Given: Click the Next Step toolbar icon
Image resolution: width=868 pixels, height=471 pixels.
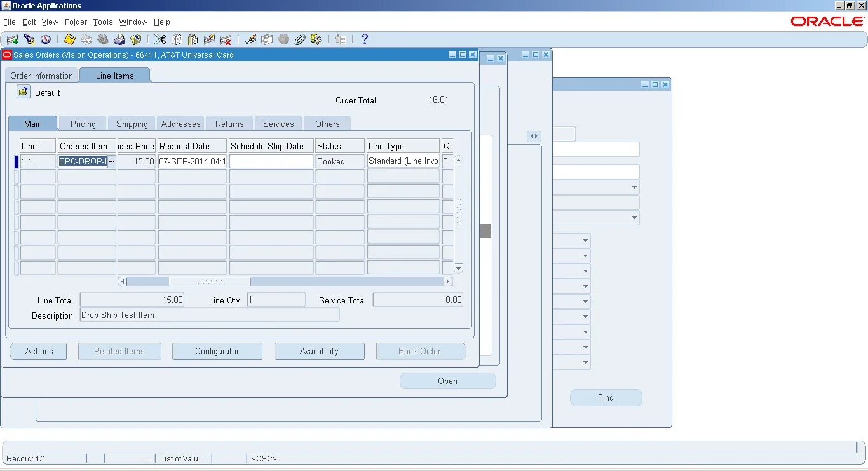Looking at the screenshot, I should (86, 39).
